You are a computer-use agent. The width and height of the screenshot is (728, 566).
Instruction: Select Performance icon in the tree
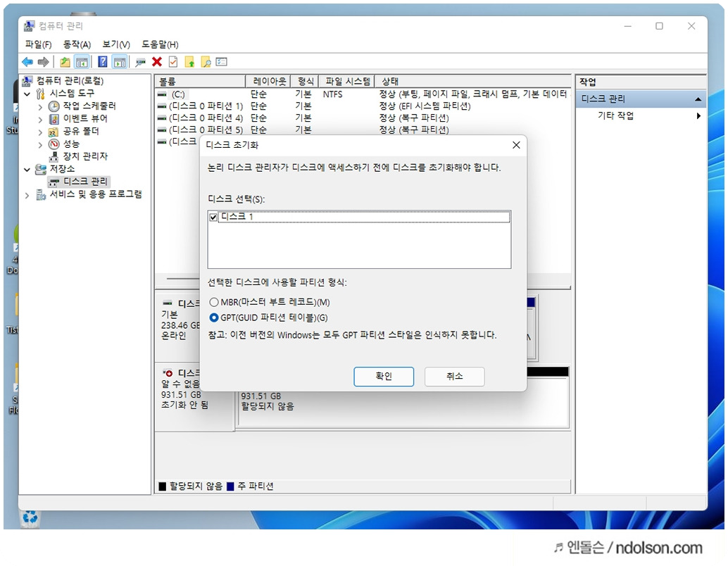tap(54, 144)
